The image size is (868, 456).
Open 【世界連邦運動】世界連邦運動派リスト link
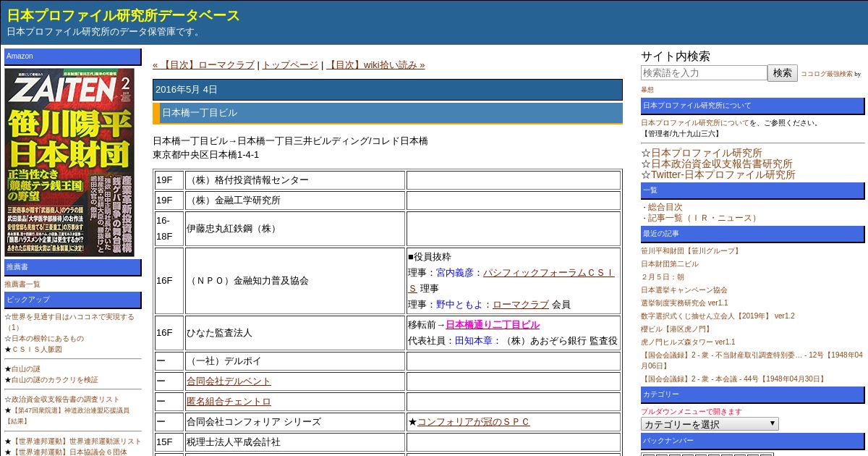(x=77, y=442)
